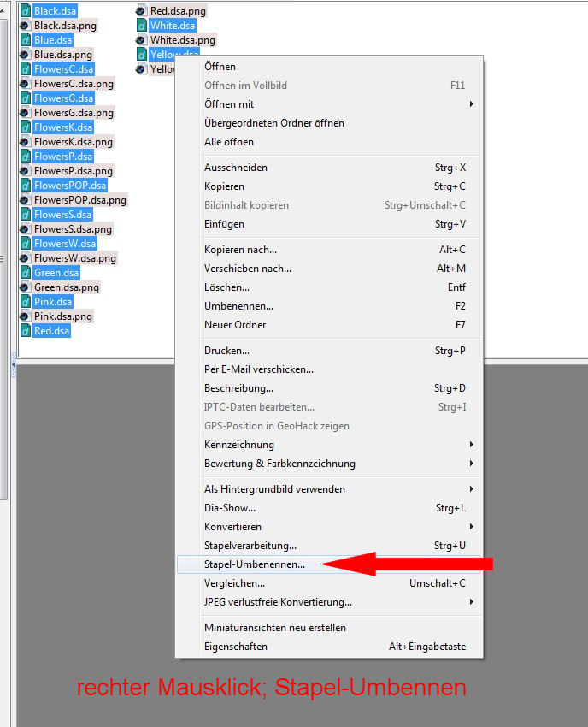Select Löschen... menu entry
The height and width of the screenshot is (727, 588).
click(329, 287)
